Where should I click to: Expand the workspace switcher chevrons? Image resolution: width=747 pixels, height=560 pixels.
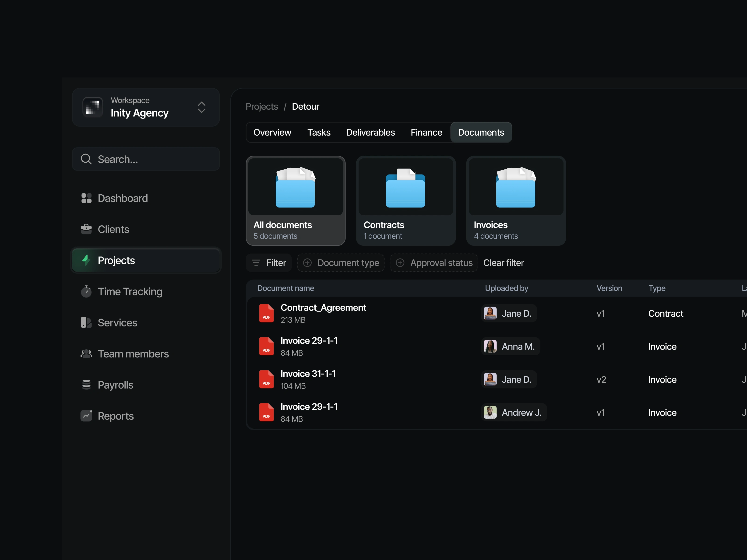point(202,107)
